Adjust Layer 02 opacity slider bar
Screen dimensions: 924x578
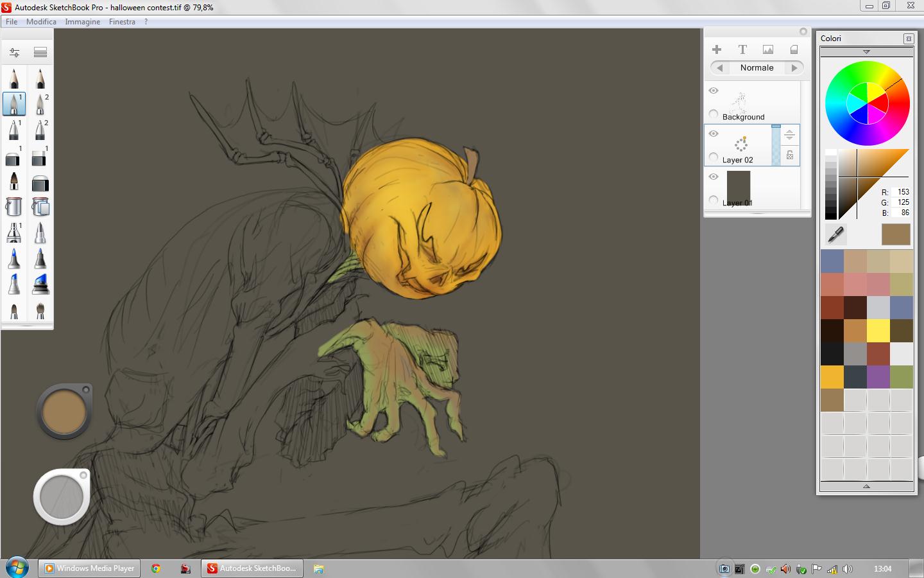pos(776,145)
